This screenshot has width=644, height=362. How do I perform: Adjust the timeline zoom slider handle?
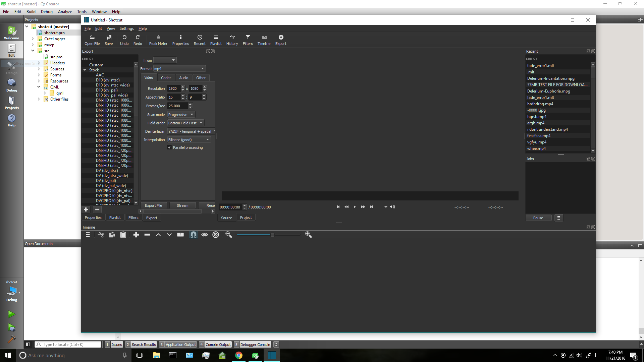tap(272, 235)
